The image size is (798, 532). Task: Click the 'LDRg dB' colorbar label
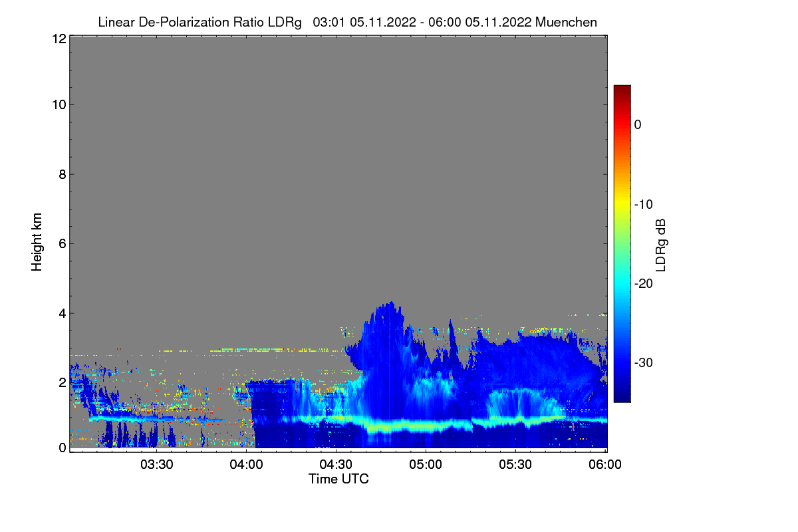click(x=660, y=244)
